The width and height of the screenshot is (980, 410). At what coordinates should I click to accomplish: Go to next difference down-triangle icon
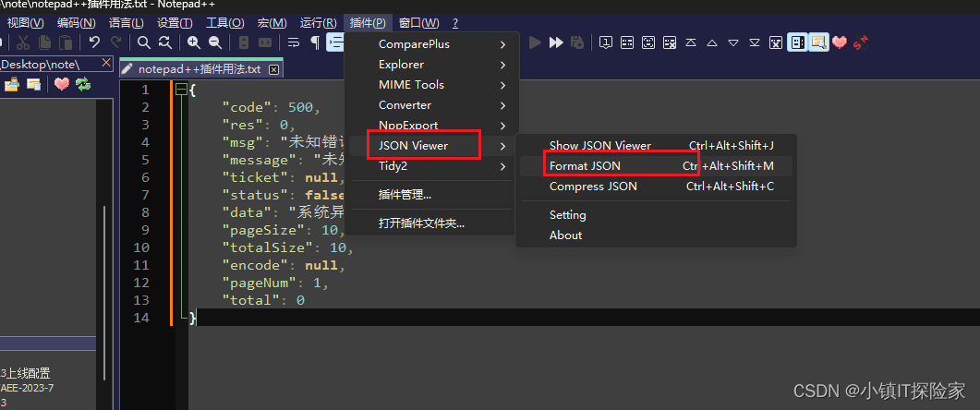[733, 42]
